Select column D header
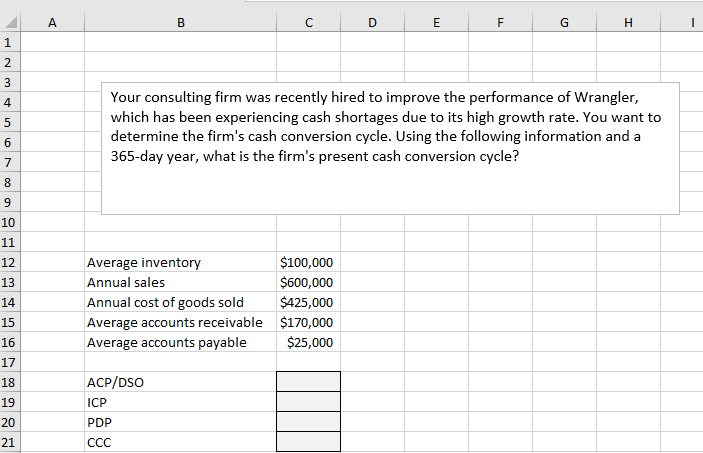The image size is (703, 453). click(x=373, y=22)
